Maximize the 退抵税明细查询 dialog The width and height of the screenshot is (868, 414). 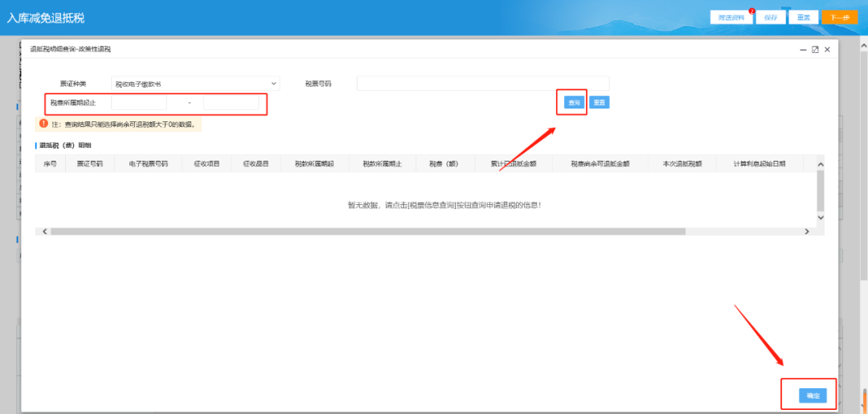tap(815, 50)
